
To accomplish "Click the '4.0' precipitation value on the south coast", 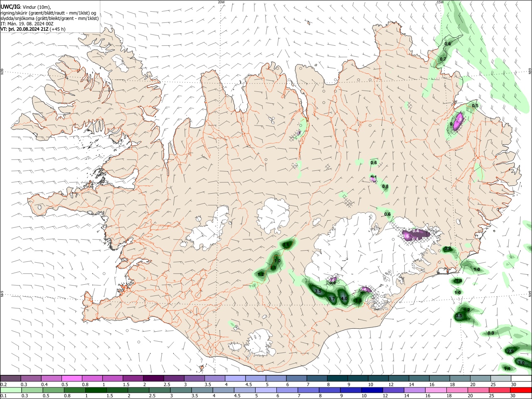I will (344, 299).
